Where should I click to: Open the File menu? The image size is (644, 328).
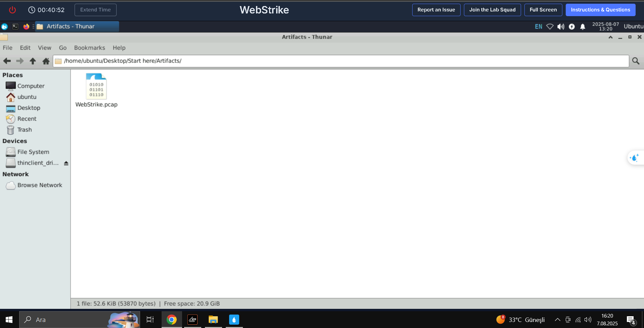tap(7, 48)
